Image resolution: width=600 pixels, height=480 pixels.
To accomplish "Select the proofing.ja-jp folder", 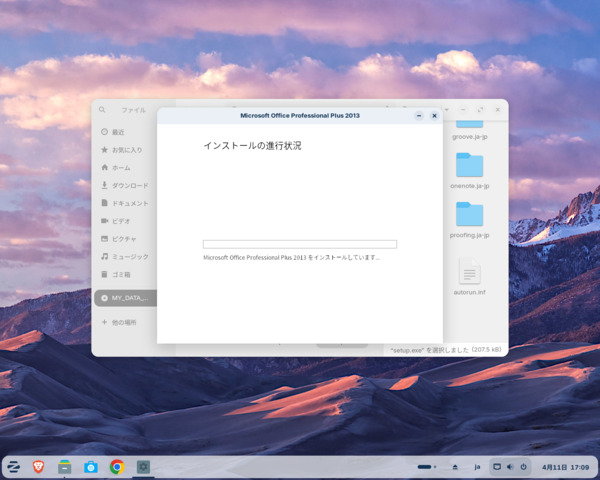I will (x=470, y=220).
